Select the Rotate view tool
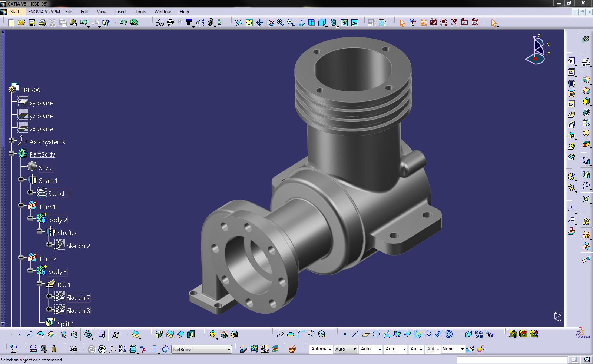 click(270, 23)
